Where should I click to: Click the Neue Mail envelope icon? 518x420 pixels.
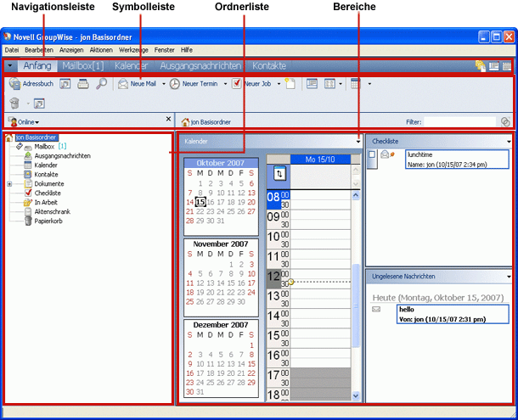[x=123, y=84]
